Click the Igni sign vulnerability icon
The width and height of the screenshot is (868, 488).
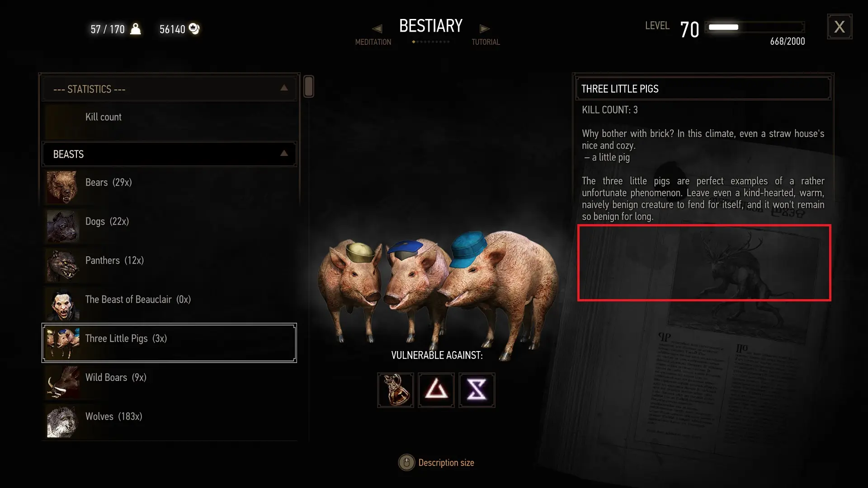click(436, 390)
